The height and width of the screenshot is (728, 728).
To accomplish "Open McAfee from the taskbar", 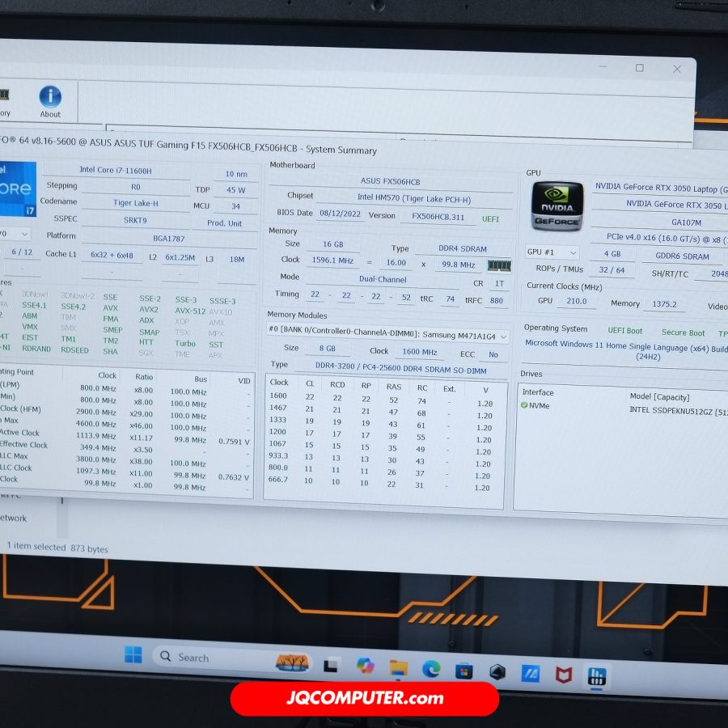I will click(564, 675).
